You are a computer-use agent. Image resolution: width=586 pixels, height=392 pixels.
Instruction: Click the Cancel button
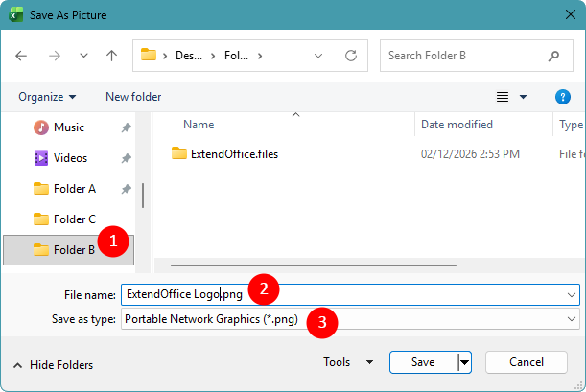coord(527,362)
